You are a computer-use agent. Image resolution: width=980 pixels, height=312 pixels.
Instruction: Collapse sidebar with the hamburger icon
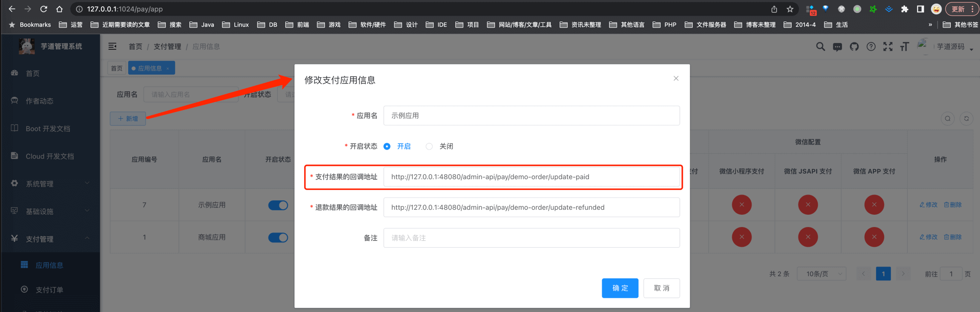click(113, 46)
